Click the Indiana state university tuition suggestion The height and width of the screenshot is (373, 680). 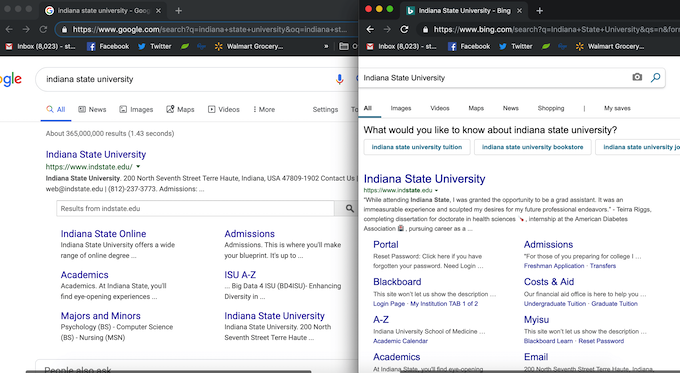(417, 147)
